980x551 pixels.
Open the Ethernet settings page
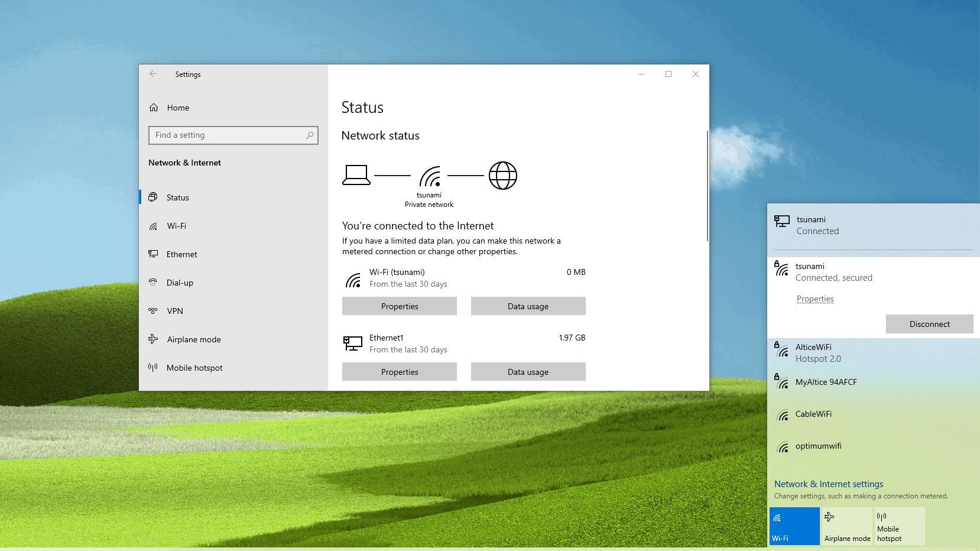pos(233,254)
